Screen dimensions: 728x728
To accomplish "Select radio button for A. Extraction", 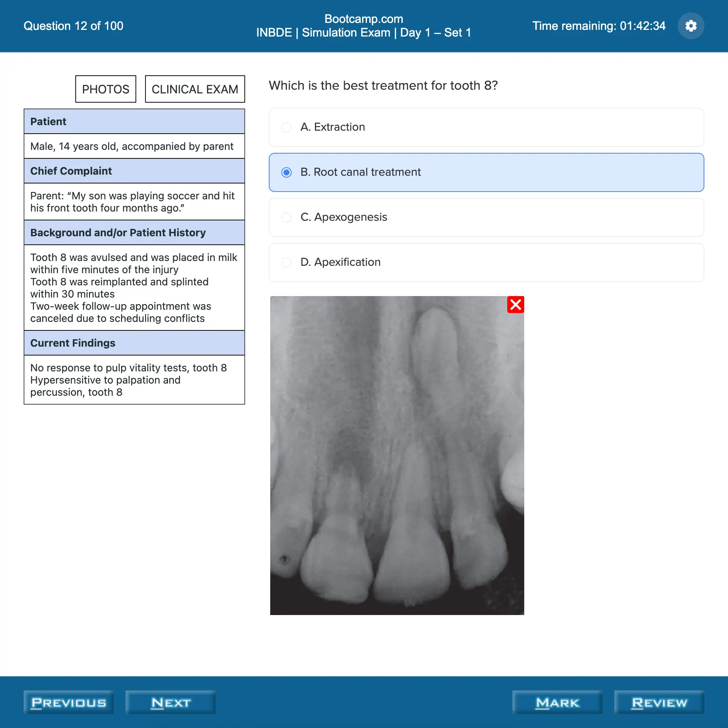I will pos(286,127).
